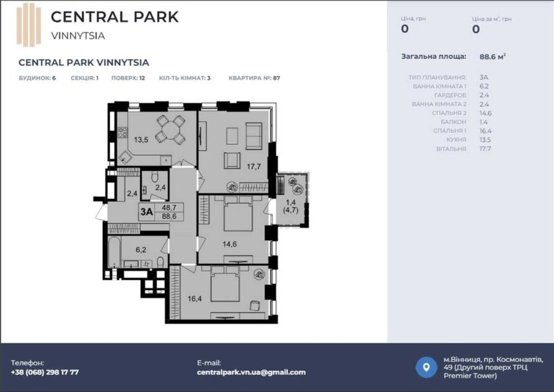
Task: Click the apartment number 87 label
Action: click(254, 78)
